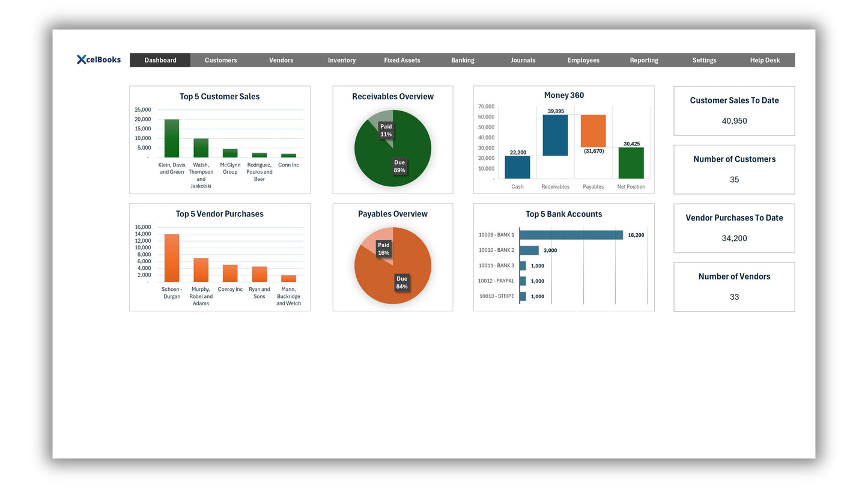868x488 pixels.
Task: Click the Top 5 Bank Accounts title
Action: click(x=564, y=214)
